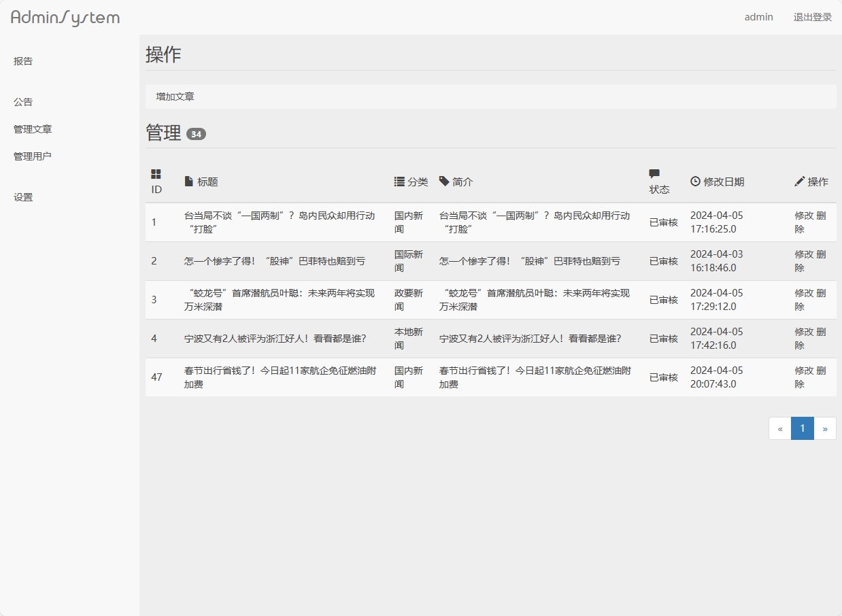Open 管理文章 in the sidebar
This screenshot has height=616, width=842.
(32, 129)
